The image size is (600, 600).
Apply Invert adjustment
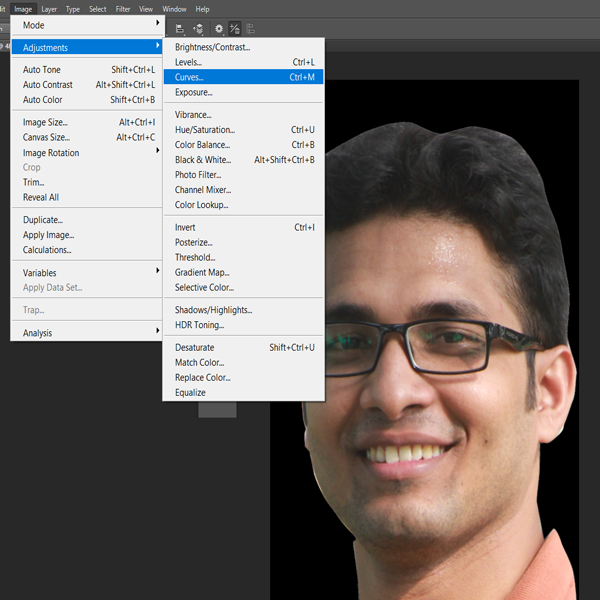pos(244,227)
